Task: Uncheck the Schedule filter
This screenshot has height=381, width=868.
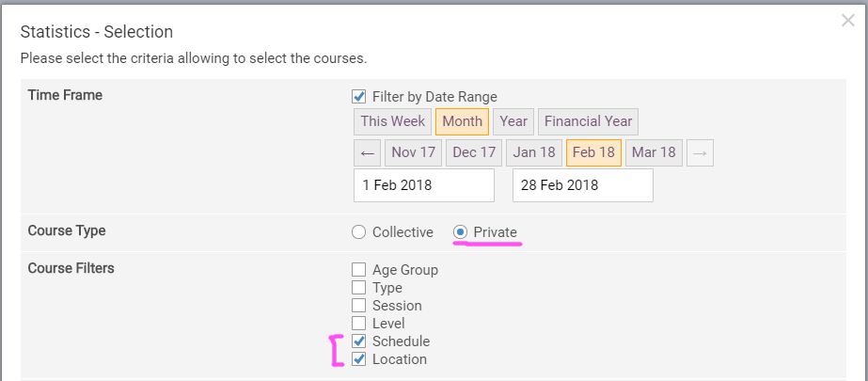Action: pyautogui.click(x=358, y=341)
